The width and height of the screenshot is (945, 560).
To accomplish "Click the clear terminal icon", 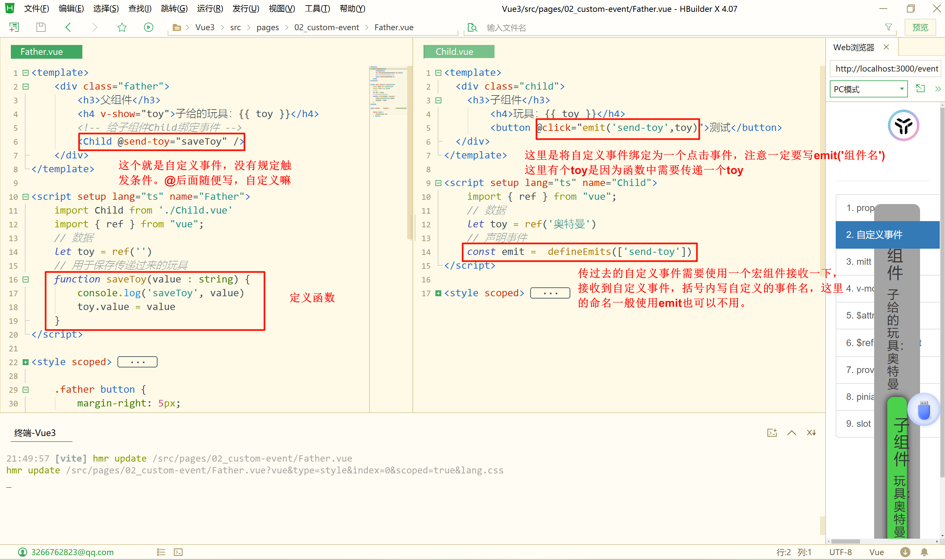I will (x=811, y=432).
